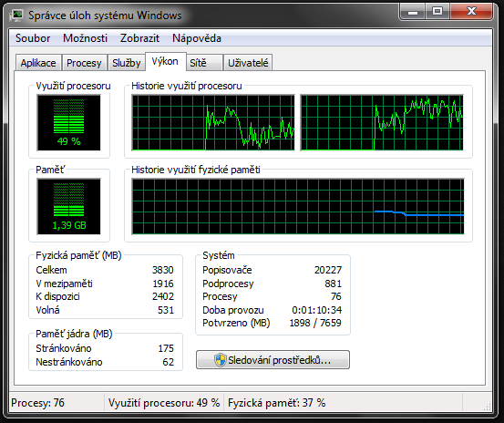The height and width of the screenshot is (423, 504).
Task: Open the Soubor menu
Action: point(33,38)
